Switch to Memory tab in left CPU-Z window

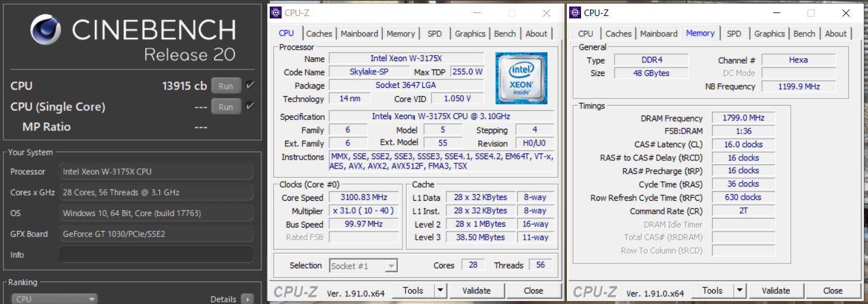point(401,34)
